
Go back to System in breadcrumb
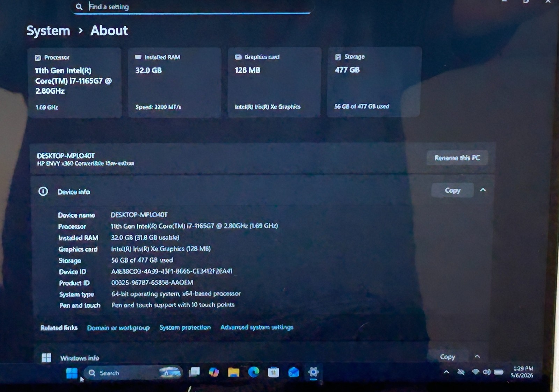click(48, 31)
